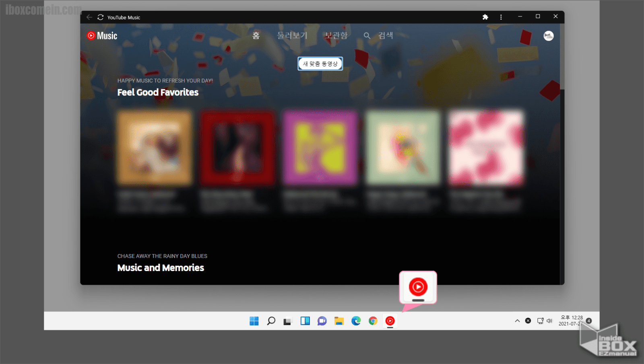Expand the hidden system tray icons
Image resolution: width=644 pixels, height=364 pixels.
click(517, 321)
